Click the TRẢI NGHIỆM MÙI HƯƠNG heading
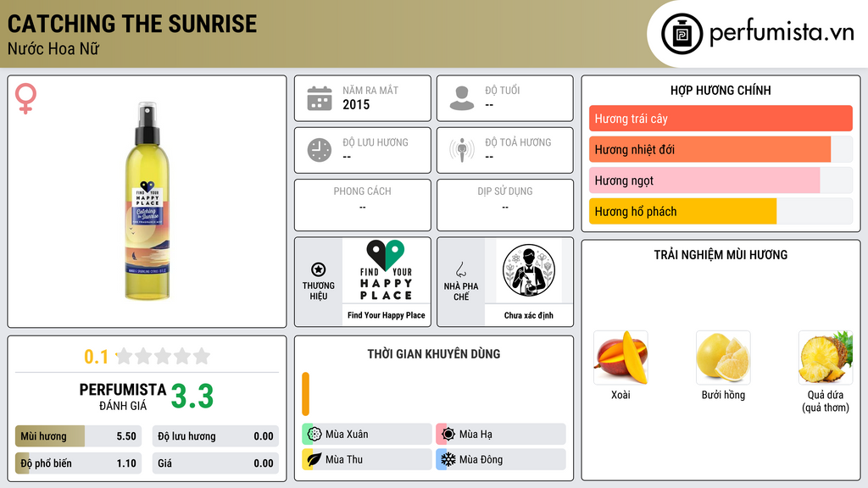This screenshot has width=868, height=488. tap(721, 254)
